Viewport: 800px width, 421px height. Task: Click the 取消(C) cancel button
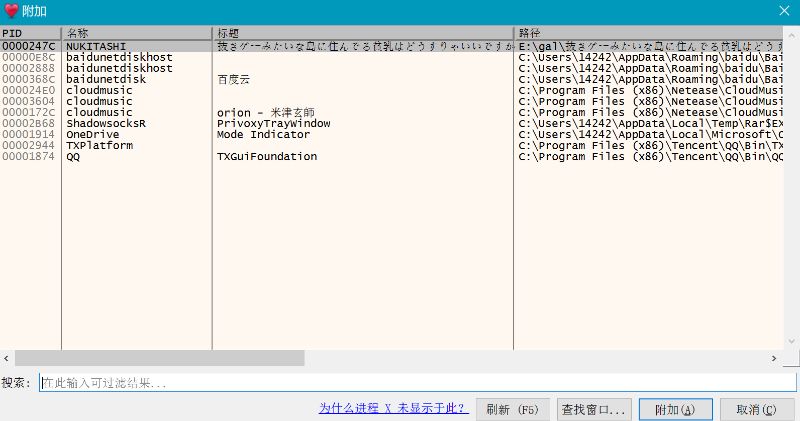click(757, 410)
